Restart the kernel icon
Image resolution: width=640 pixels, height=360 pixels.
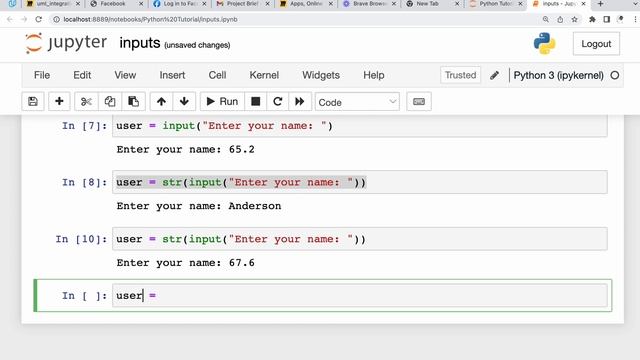point(278,101)
